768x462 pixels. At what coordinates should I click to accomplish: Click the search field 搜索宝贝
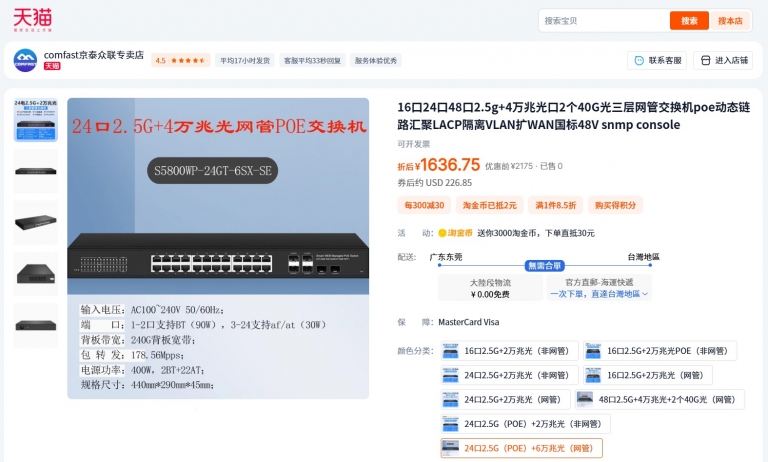click(x=604, y=21)
